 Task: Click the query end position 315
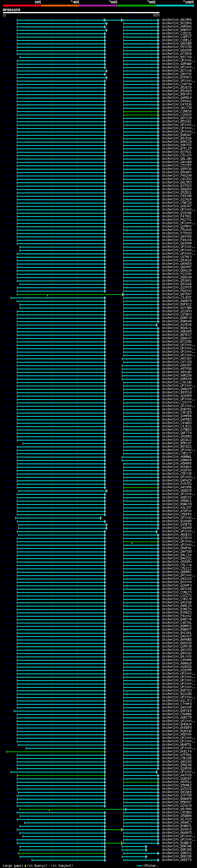[x=155, y=15]
